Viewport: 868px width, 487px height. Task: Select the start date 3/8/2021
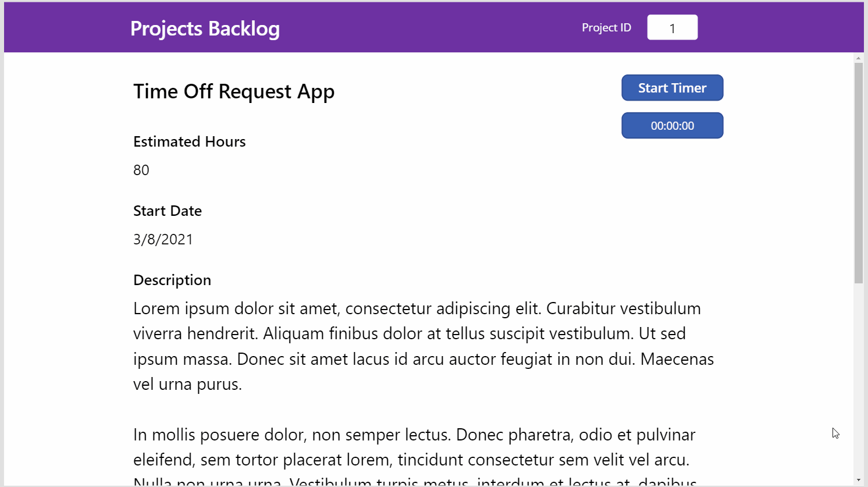click(163, 239)
